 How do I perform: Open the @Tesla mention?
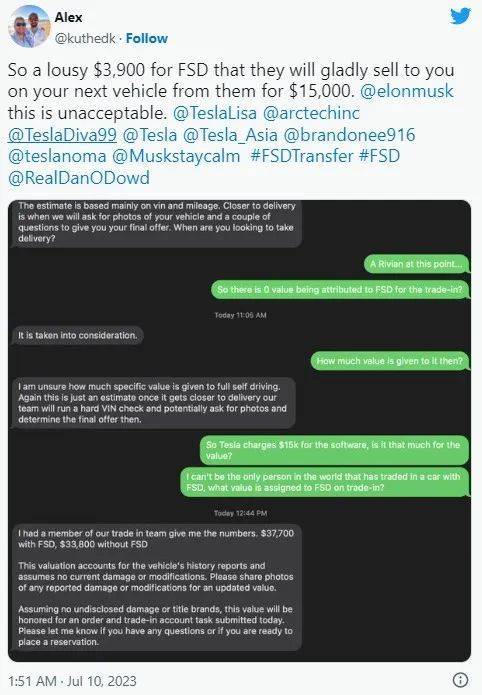click(x=149, y=135)
